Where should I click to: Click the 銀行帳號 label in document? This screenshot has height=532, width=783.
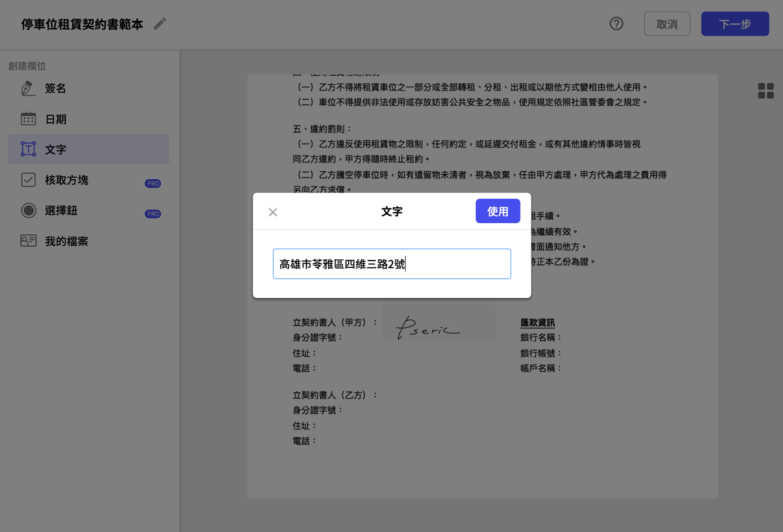pyautogui.click(x=541, y=353)
